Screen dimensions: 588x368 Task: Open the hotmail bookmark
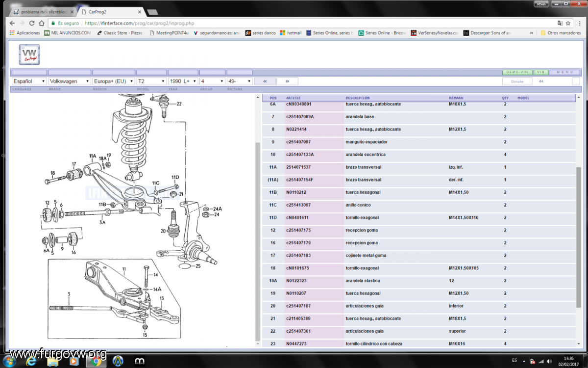pyautogui.click(x=291, y=33)
